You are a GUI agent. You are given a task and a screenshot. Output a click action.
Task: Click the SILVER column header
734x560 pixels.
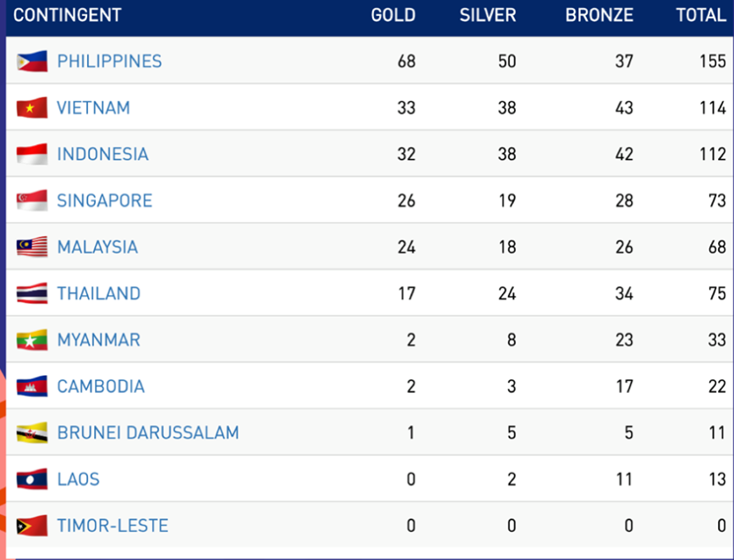coord(488,16)
